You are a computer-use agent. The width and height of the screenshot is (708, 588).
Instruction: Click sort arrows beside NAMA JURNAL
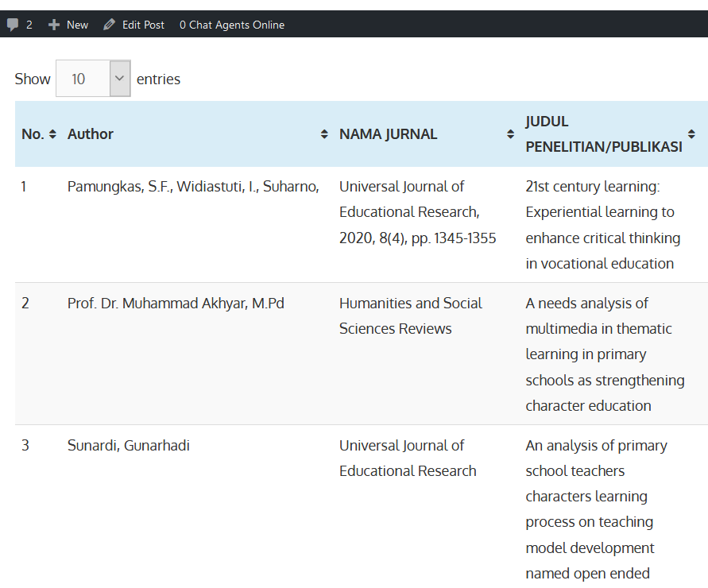click(x=510, y=134)
